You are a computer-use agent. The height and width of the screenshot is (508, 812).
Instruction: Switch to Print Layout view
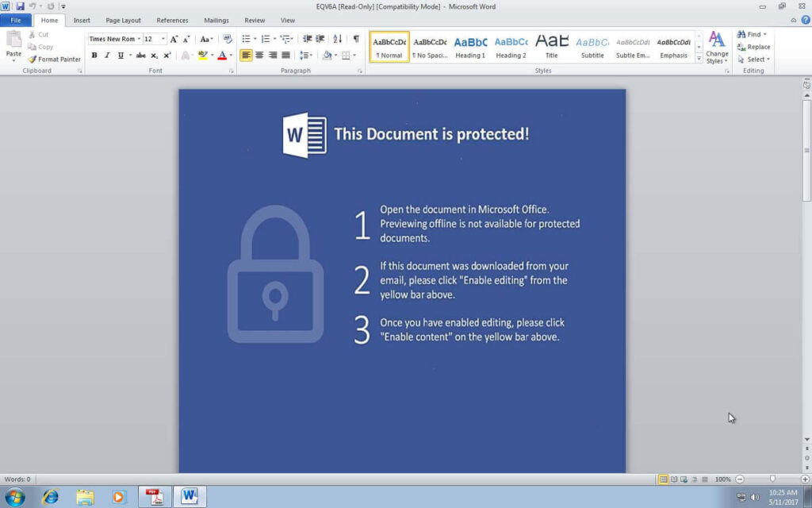pos(663,479)
